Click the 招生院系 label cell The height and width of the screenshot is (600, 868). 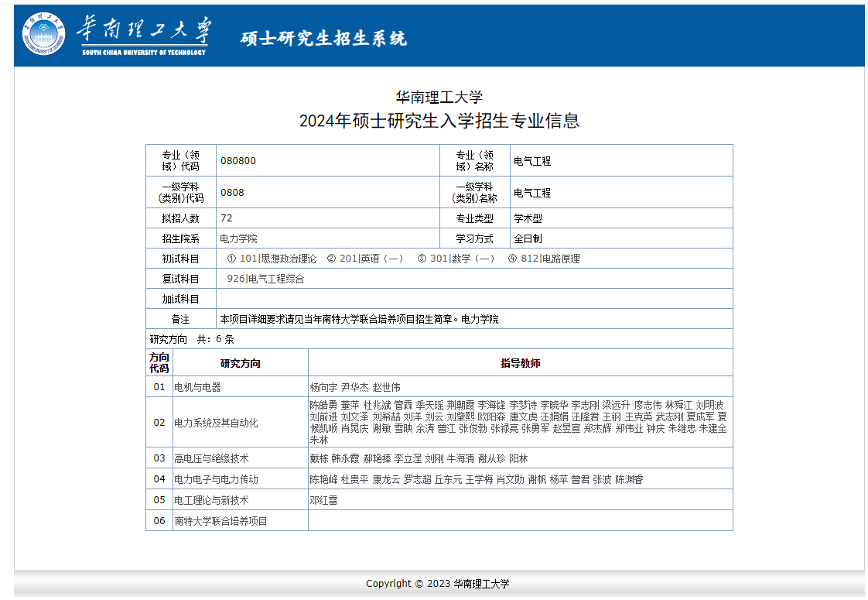click(x=181, y=238)
